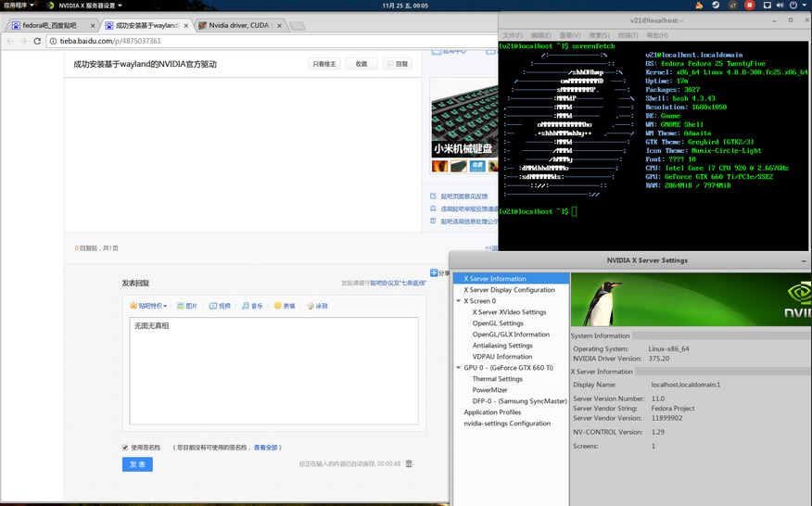The height and width of the screenshot is (506, 812).
Task: Open the 贴吧违规信息处理公示 link
Action: click(469, 221)
